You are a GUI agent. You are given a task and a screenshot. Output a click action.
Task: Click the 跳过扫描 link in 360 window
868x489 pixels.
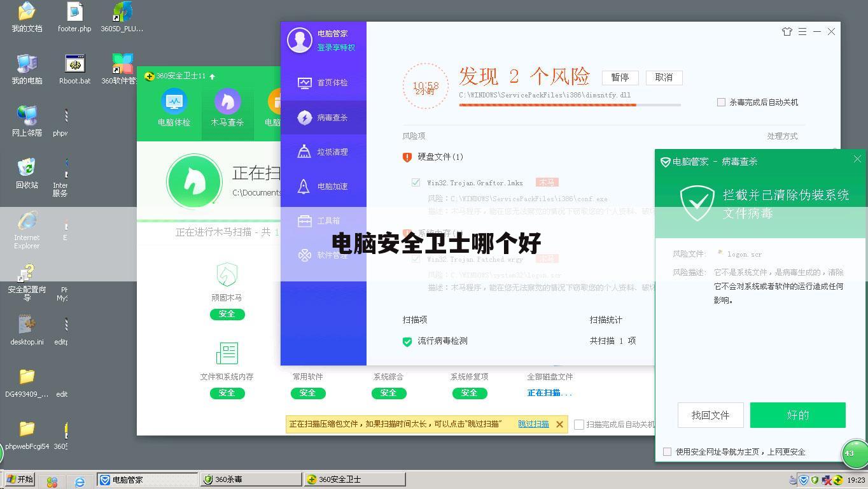(x=533, y=424)
